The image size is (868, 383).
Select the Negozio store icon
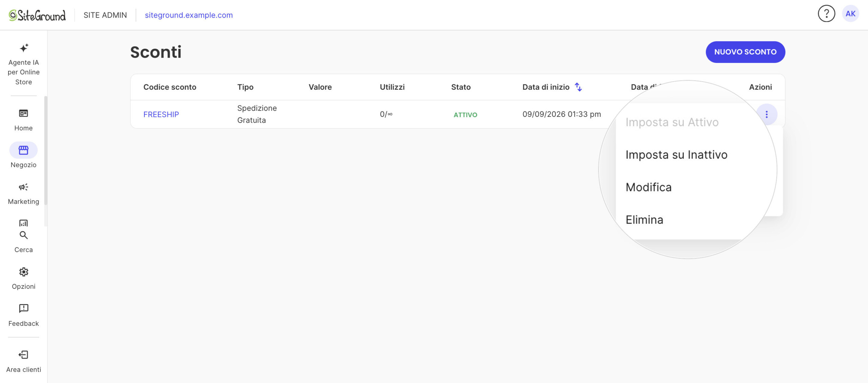click(x=23, y=150)
